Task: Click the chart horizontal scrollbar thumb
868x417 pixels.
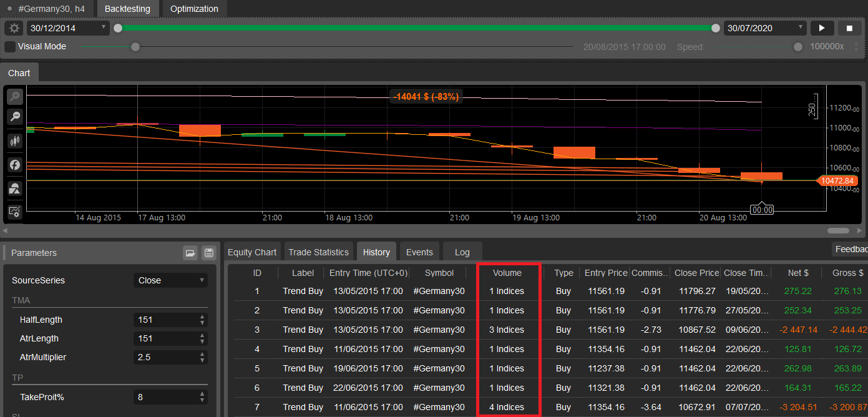Action: click(x=838, y=230)
